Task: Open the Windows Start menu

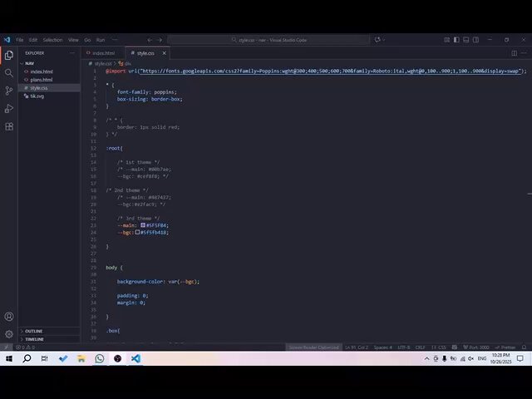Action: pyautogui.click(x=9, y=358)
